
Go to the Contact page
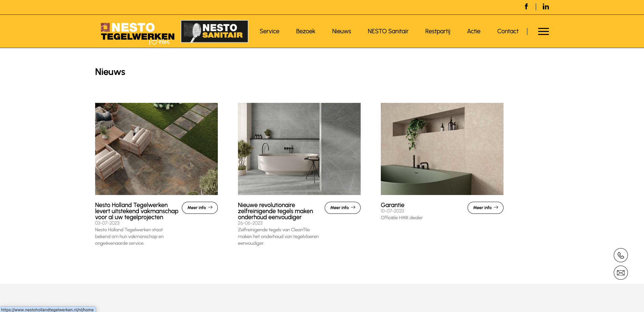(508, 31)
